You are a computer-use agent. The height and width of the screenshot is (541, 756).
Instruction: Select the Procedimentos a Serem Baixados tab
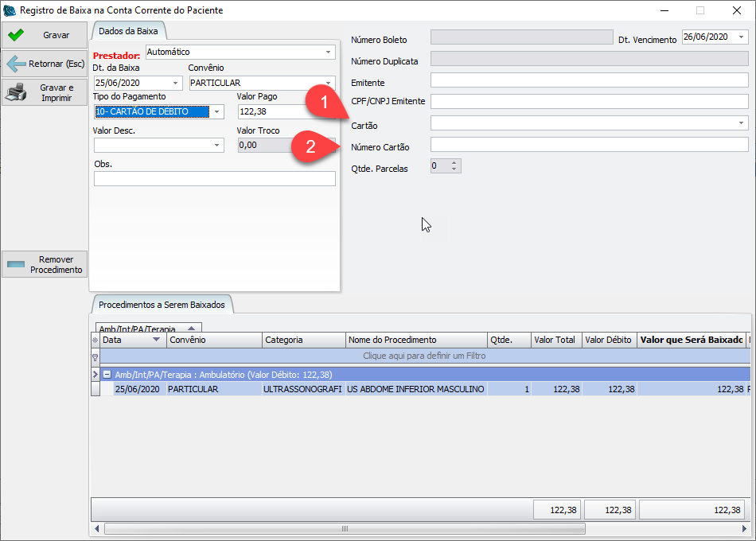coord(162,305)
